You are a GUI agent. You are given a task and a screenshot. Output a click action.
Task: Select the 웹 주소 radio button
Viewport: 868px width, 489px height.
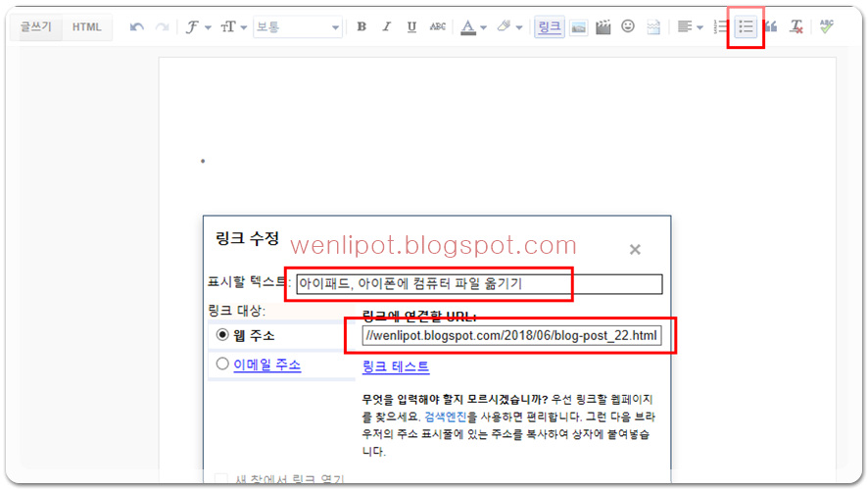click(222, 334)
